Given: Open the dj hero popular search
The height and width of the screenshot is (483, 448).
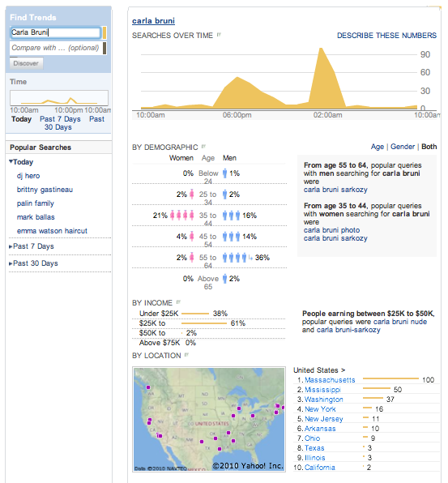Looking at the screenshot, I should [28, 176].
